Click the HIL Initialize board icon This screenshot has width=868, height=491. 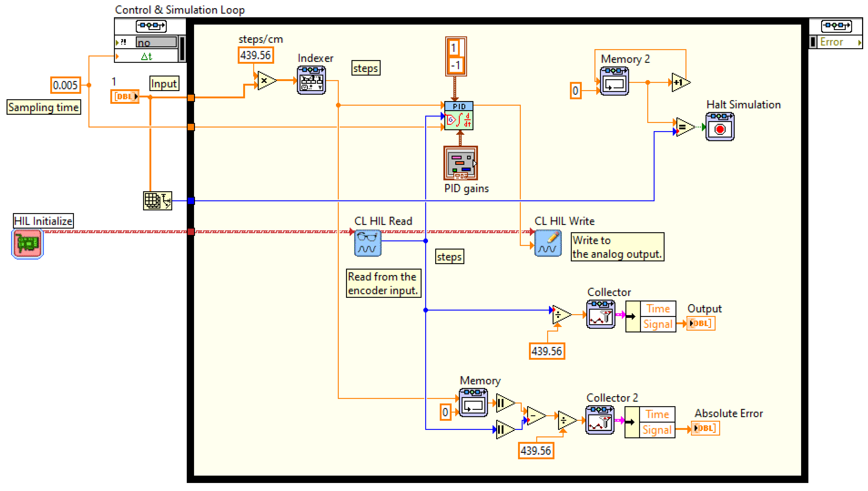coord(28,243)
